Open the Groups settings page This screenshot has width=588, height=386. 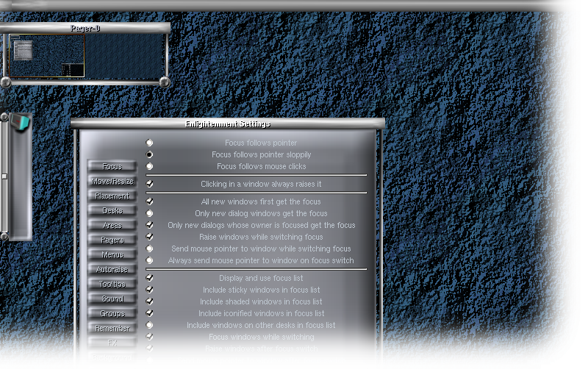(112, 313)
